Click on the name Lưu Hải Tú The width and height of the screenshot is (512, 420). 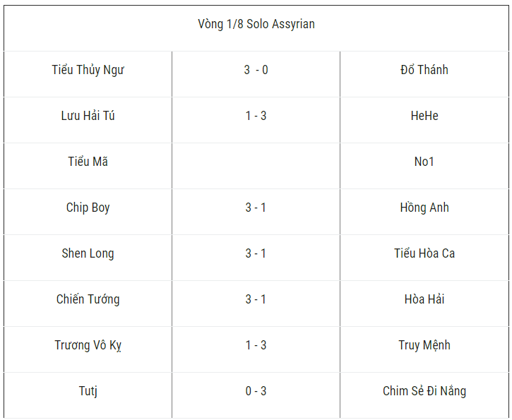88,116
